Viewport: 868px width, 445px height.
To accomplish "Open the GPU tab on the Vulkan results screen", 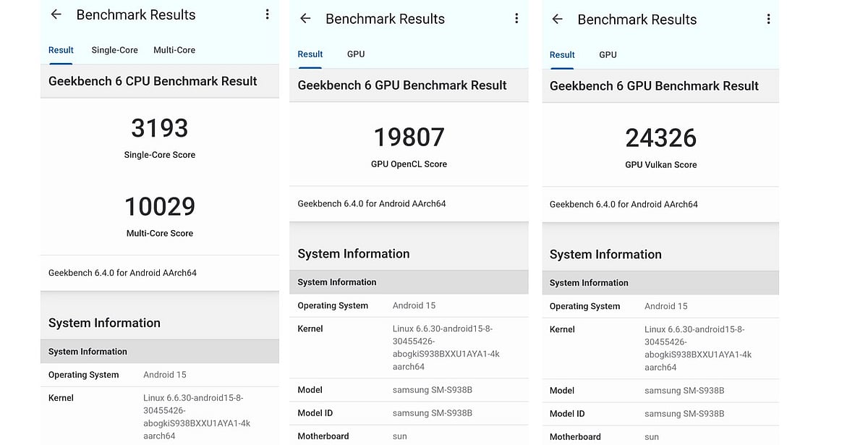I will coord(608,54).
